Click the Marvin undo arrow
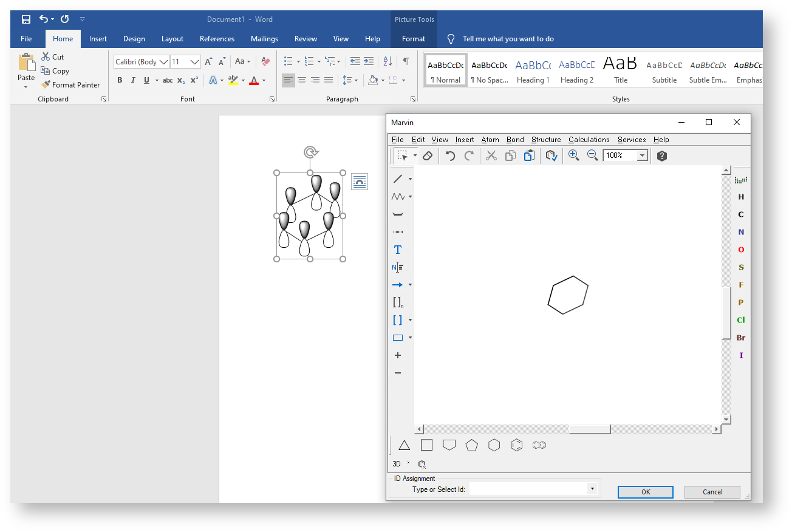792x532 pixels. pos(450,156)
